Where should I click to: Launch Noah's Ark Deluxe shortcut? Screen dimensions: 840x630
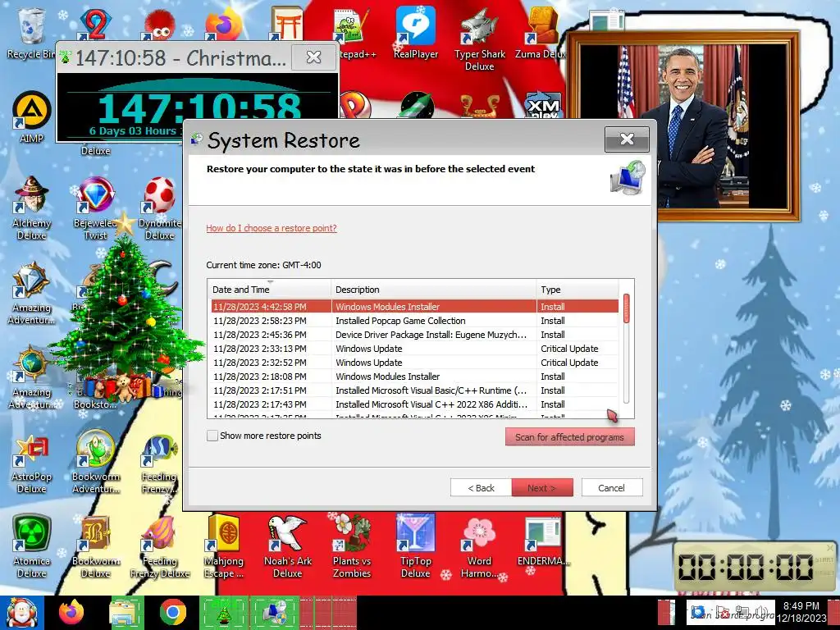pos(288,546)
